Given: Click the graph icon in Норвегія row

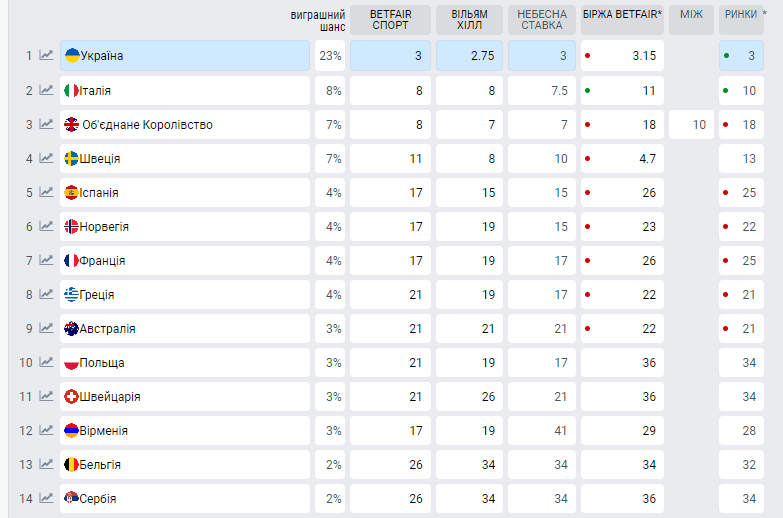Looking at the screenshot, I should [x=46, y=227].
